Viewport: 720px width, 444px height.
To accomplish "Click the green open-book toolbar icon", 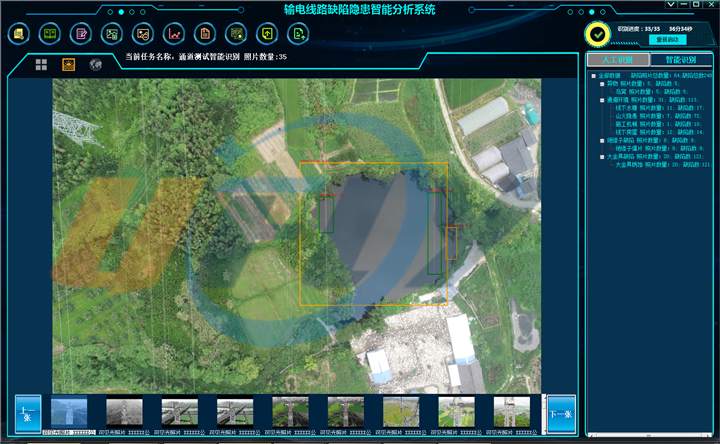I will click(x=50, y=34).
